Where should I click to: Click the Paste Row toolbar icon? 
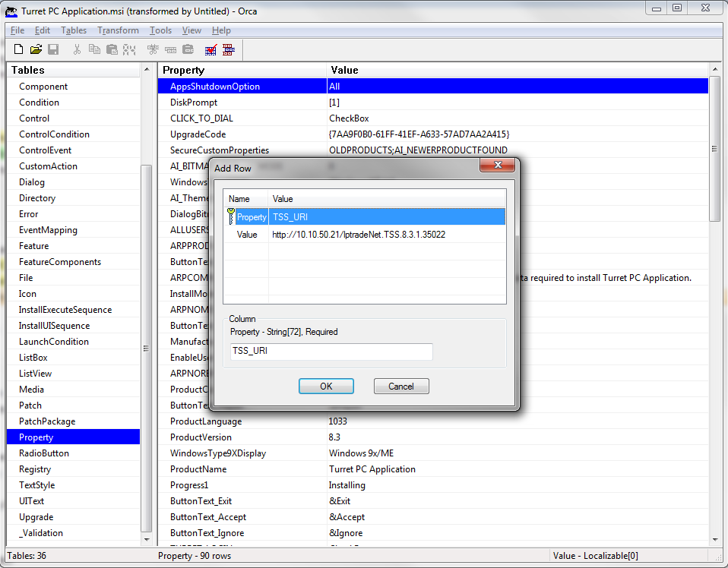pos(188,49)
